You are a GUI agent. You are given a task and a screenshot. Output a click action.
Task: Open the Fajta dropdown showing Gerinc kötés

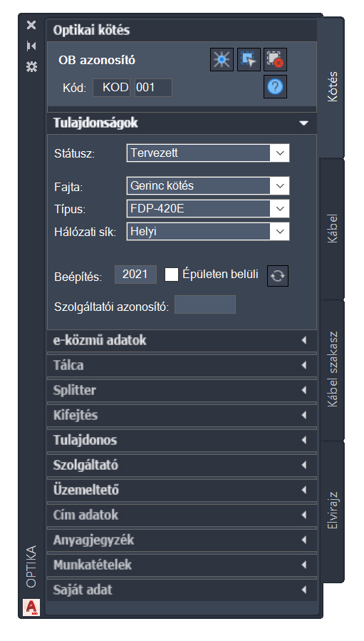pyautogui.click(x=208, y=186)
